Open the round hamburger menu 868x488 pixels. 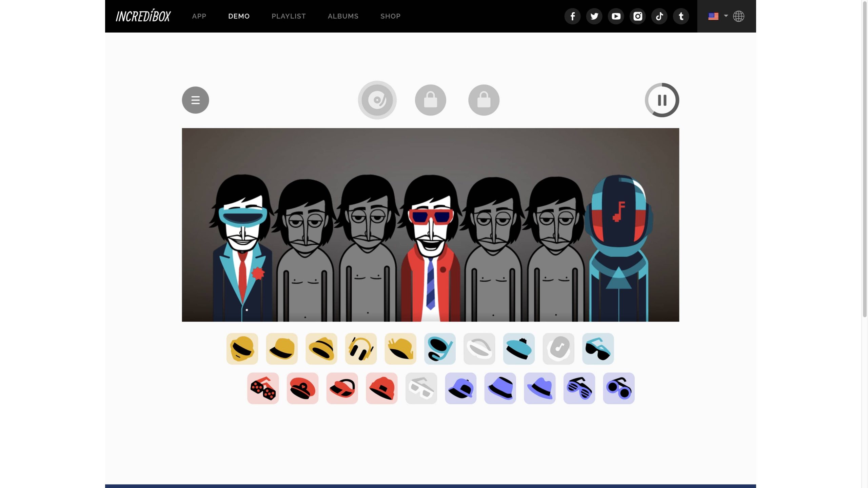tap(195, 100)
